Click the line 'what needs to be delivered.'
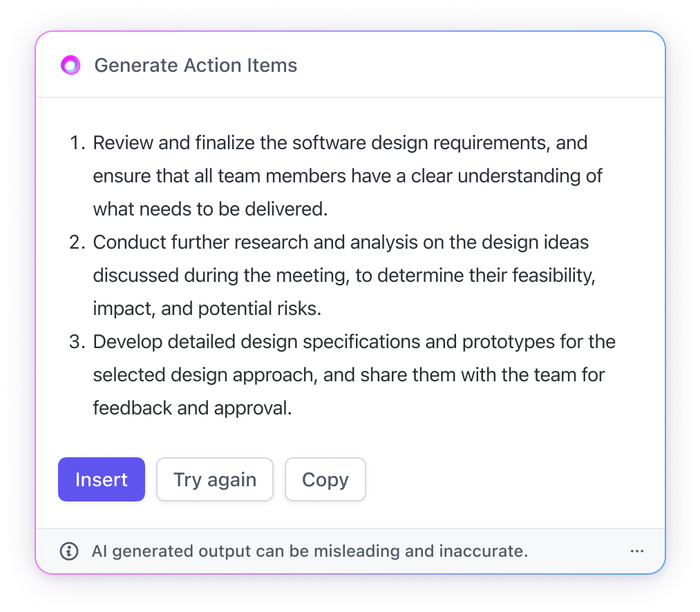The height and width of the screenshot is (612, 700). [210, 209]
